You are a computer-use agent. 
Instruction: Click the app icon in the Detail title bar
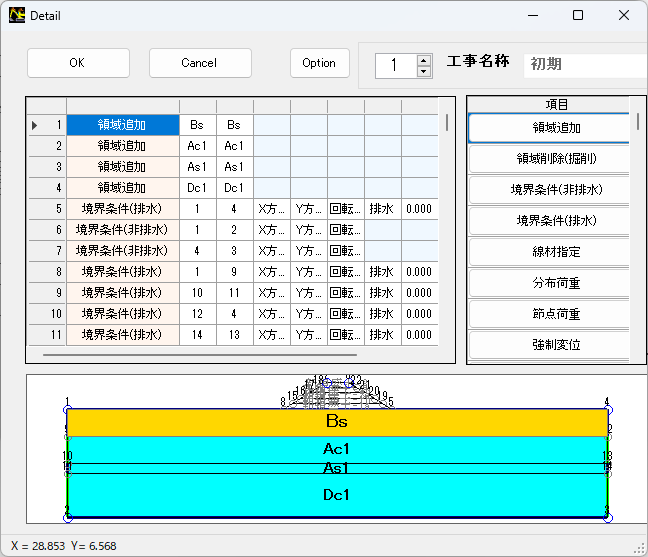[x=17, y=15]
